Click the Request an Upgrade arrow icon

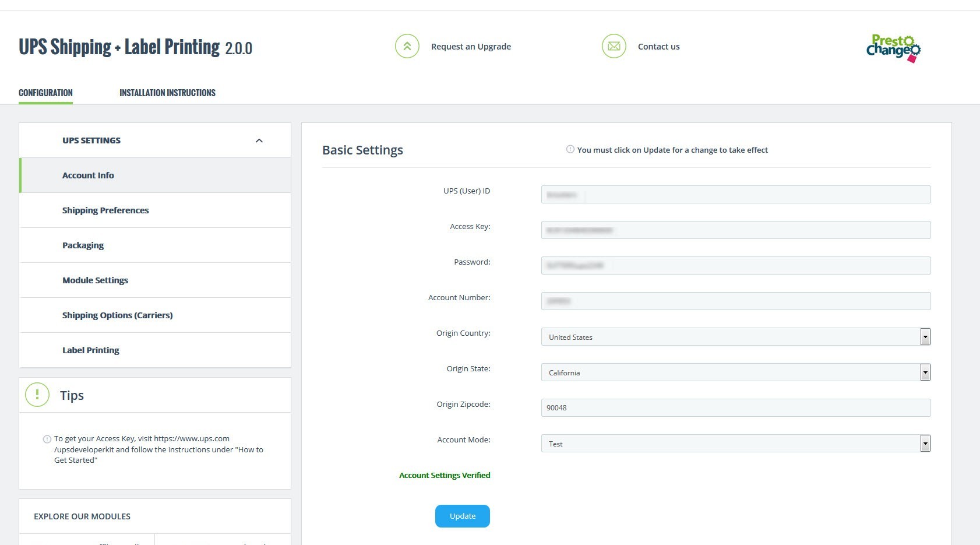click(x=407, y=46)
